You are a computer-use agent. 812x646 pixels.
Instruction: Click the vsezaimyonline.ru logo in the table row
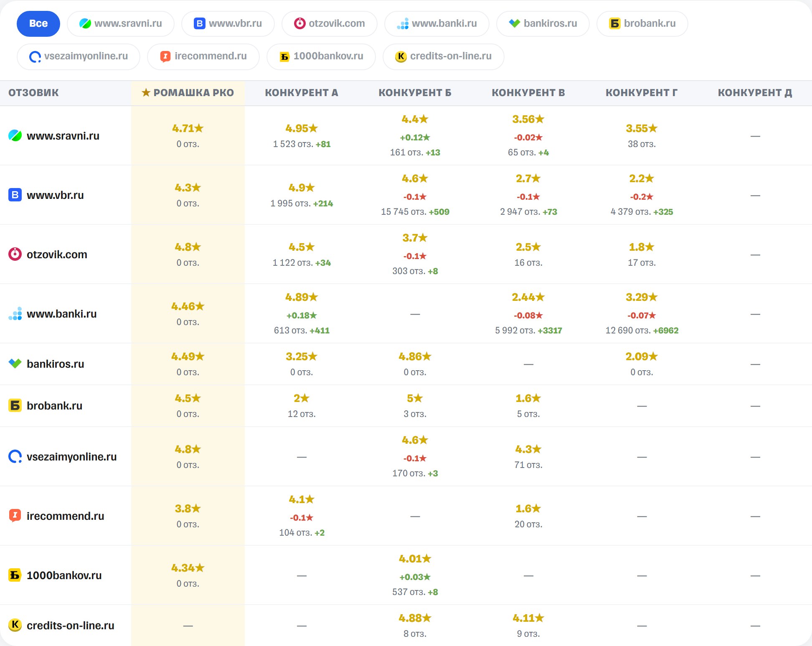tap(15, 457)
